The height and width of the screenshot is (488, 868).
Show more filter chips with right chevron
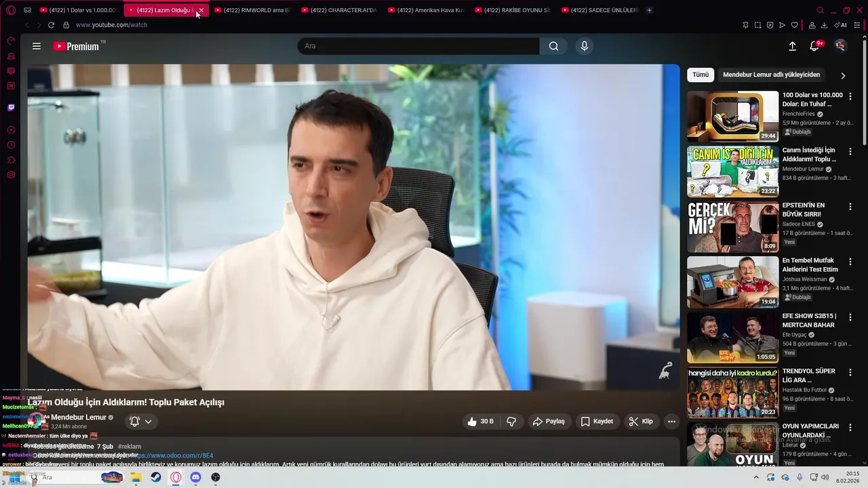coord(843,75)
